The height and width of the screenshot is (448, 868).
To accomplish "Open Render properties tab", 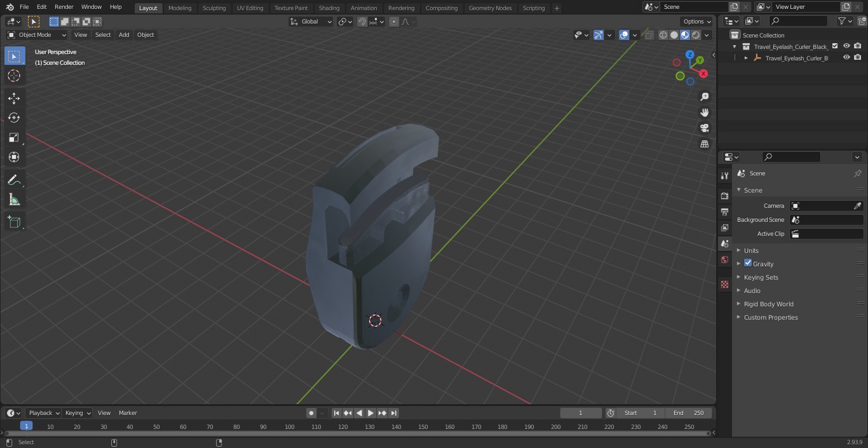I will pyautogui.click(x=724, y=196).
